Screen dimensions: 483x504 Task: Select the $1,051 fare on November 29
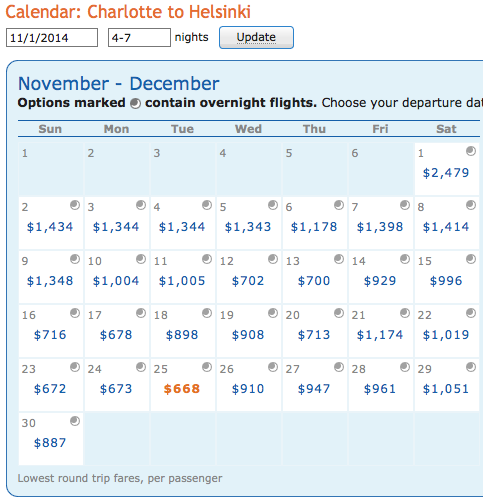pyautogui.click(x=446, y=389)
